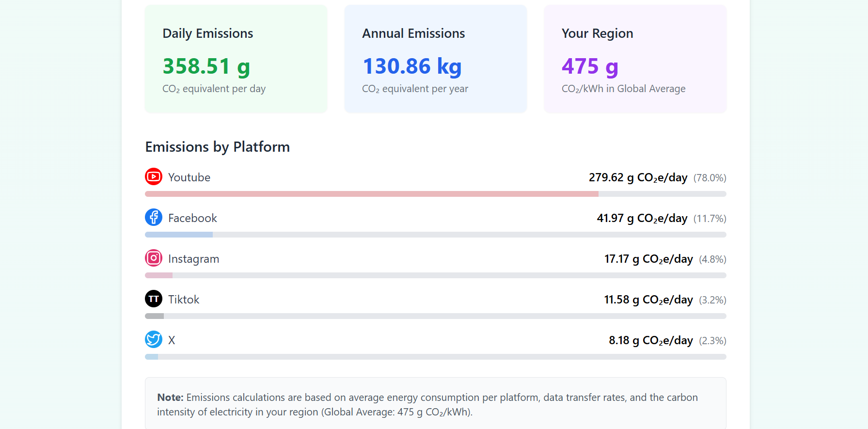Click the Facebook 11.7% percentage label
868x429 pixels.
pyautogui.click(x=710, y=219)
